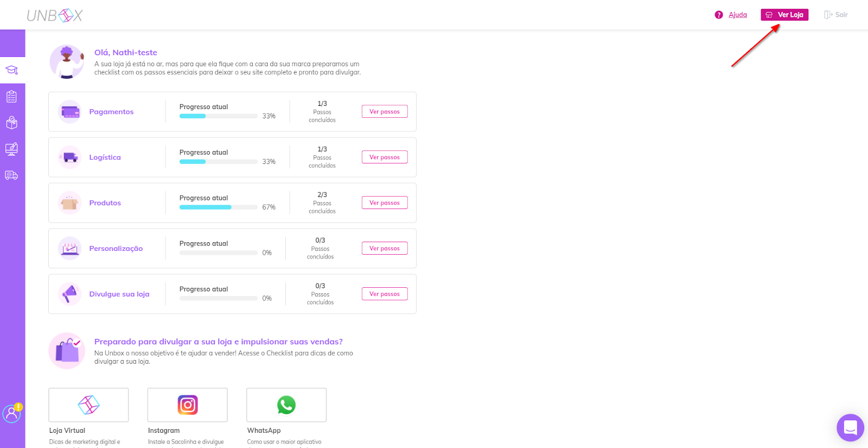
Task: Open the Logística section title
Action: [x=105, y=157]
